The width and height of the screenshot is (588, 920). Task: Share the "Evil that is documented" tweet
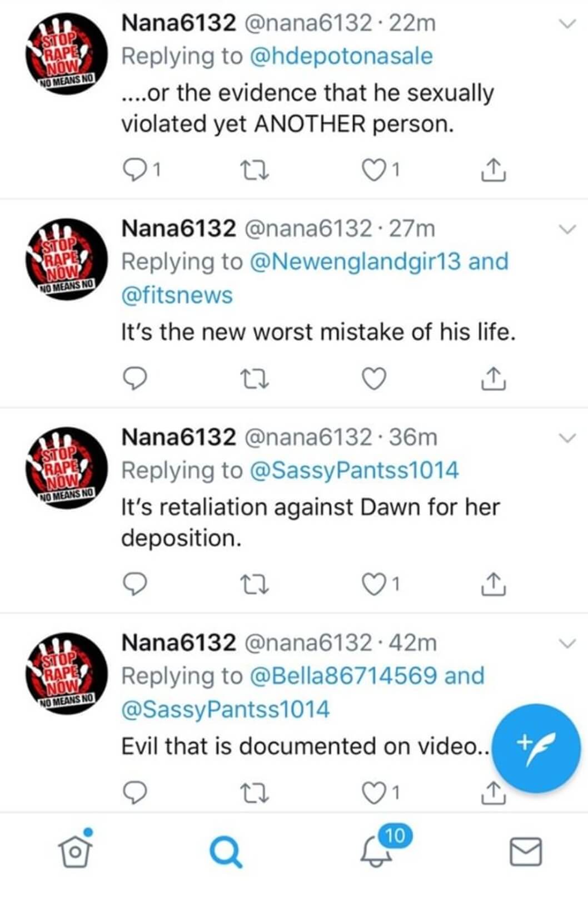pos(492,793)
